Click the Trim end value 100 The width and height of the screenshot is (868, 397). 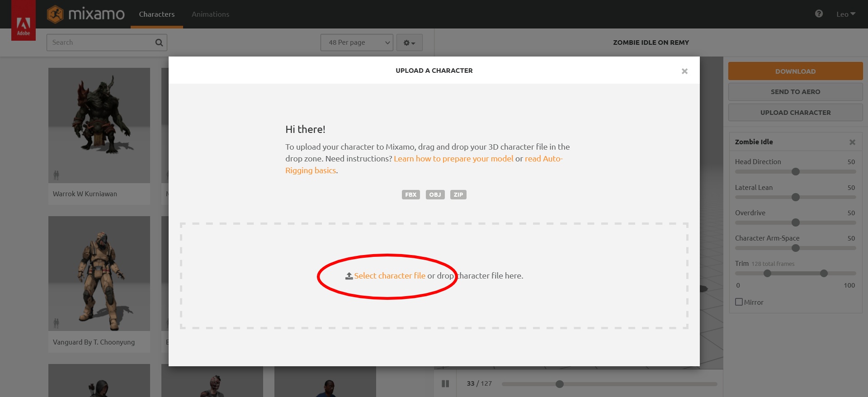pos(849,285)
